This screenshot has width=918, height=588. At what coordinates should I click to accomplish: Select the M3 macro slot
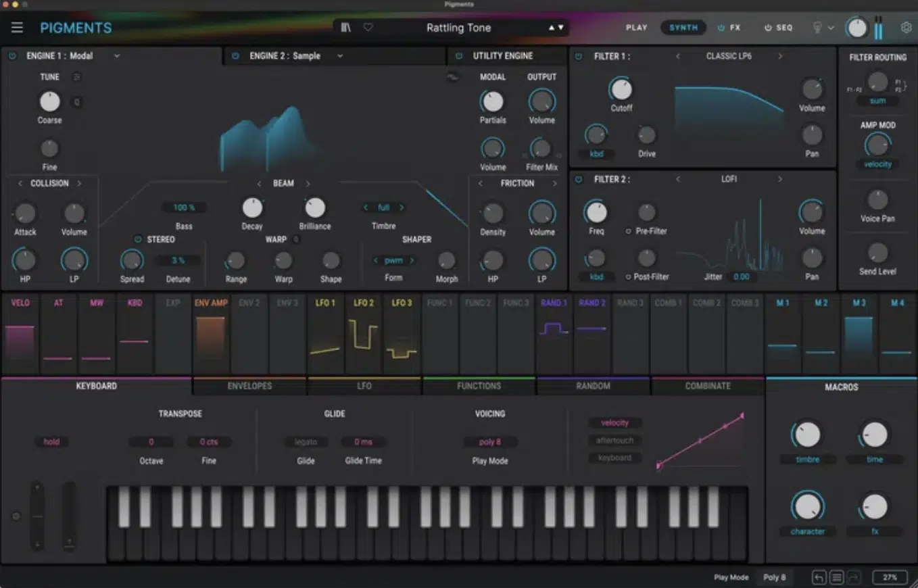(858, 303)
